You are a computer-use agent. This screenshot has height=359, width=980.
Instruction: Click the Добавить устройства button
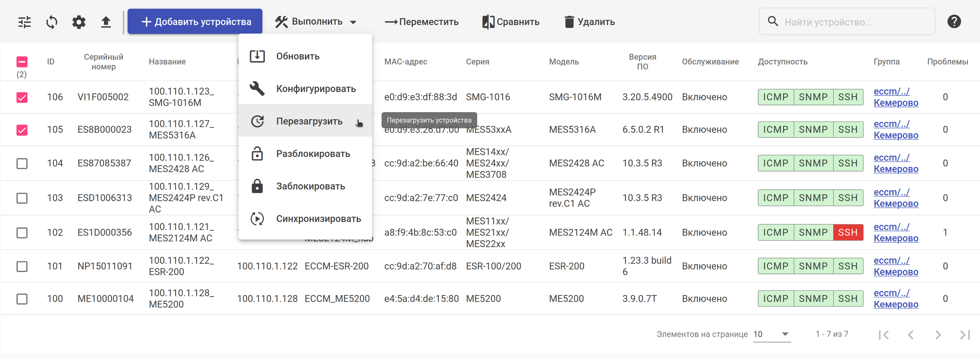(195, 22)
